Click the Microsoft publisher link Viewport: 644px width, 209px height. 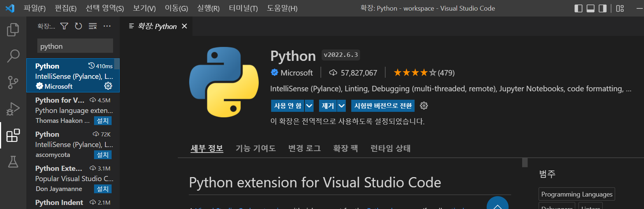296,73
